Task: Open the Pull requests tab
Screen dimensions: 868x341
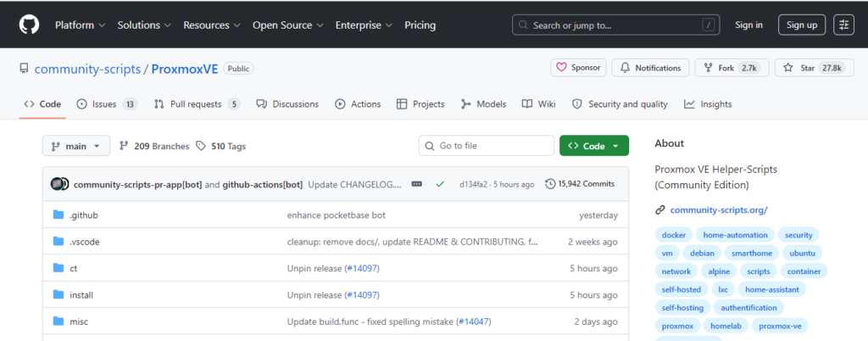Action: (197, 104)
